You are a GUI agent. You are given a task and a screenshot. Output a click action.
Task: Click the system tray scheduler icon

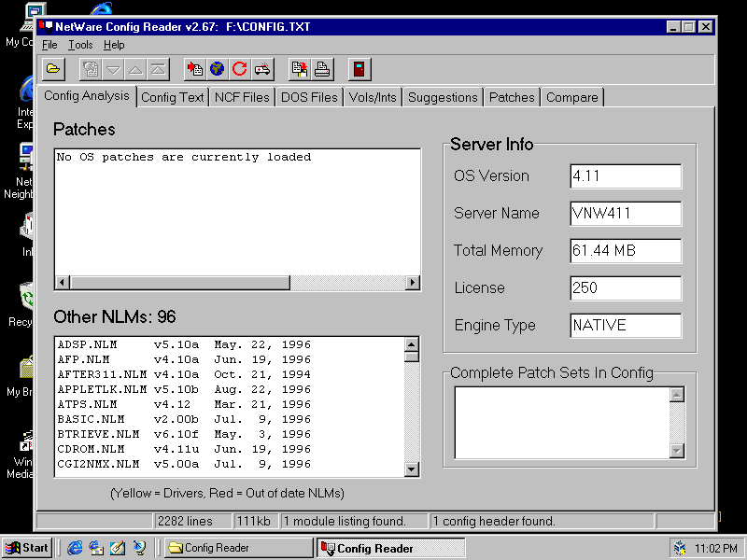681,549
